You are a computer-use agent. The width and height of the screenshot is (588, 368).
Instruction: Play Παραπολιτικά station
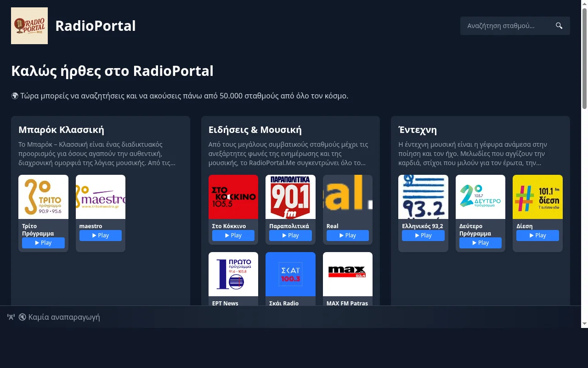(x=290, y=236)
